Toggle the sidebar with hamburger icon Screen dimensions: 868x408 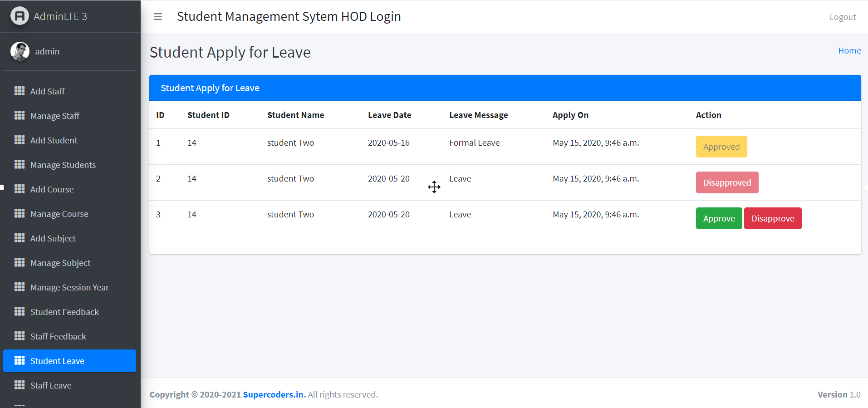158,17
